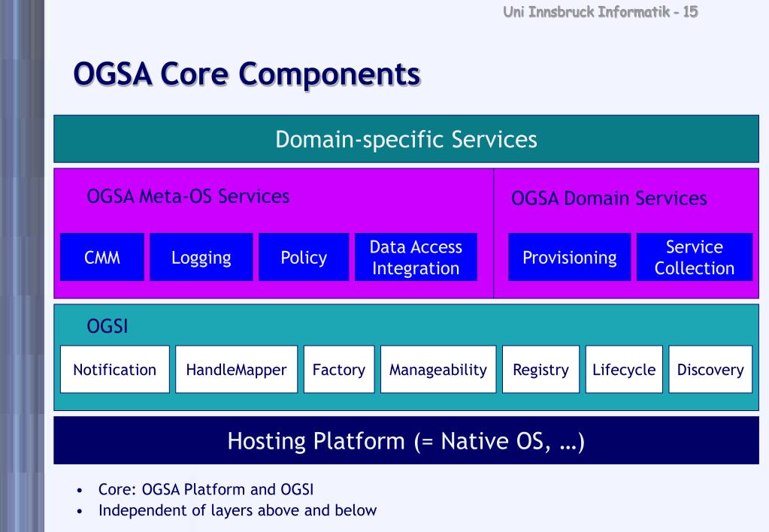This screenshot has width=769, height=532.
Task: Click the 'Uni Innsbruck Informatik - 15' header
Action: point(601,11)
